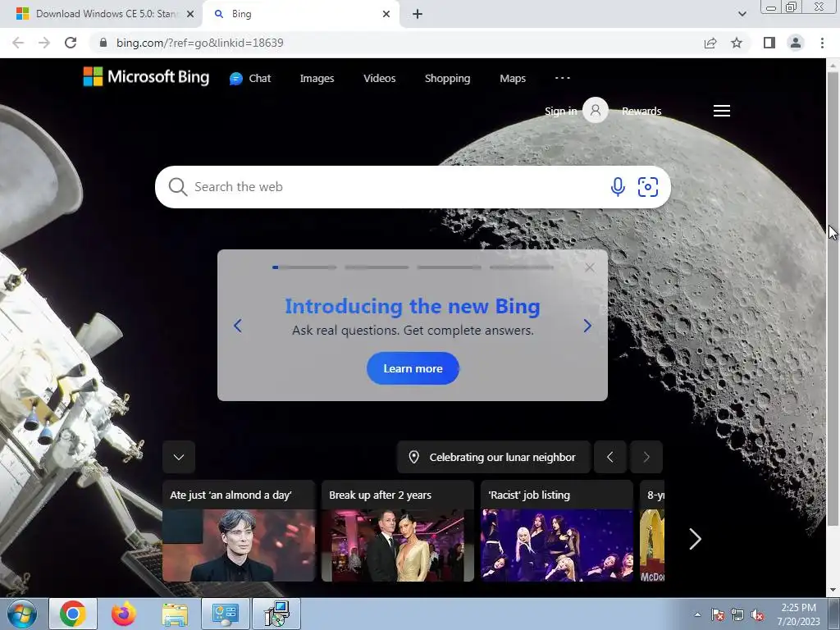The image size is (840, 630).
Task: Select the fourth promo progress indicator
Action: click(x=521, y=267)
